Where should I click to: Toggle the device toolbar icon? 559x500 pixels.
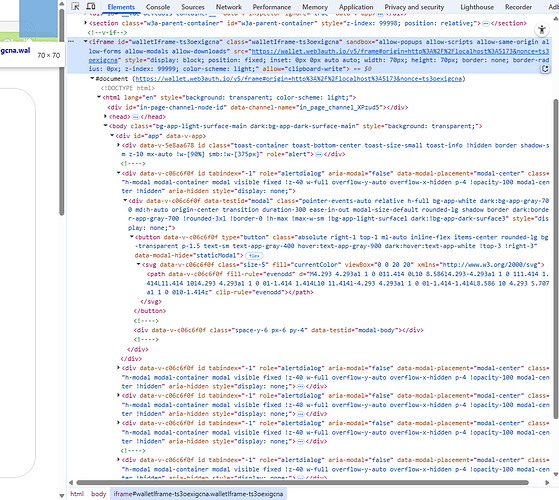coord(91,6)
